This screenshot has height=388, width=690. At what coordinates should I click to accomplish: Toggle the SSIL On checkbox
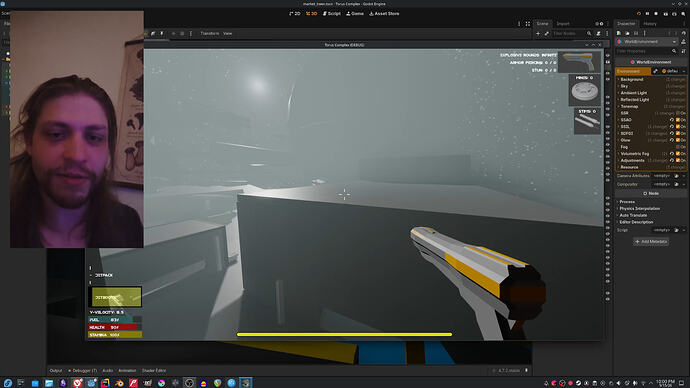(678, 127)
